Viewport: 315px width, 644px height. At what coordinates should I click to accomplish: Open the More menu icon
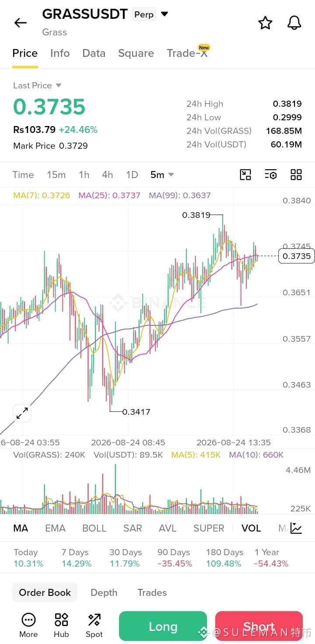28,626
